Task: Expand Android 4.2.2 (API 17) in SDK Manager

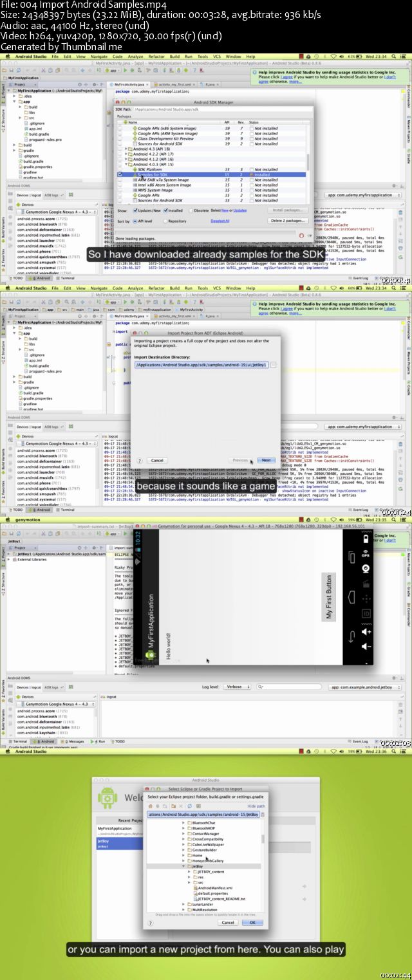Action: [x=126, y=154]
